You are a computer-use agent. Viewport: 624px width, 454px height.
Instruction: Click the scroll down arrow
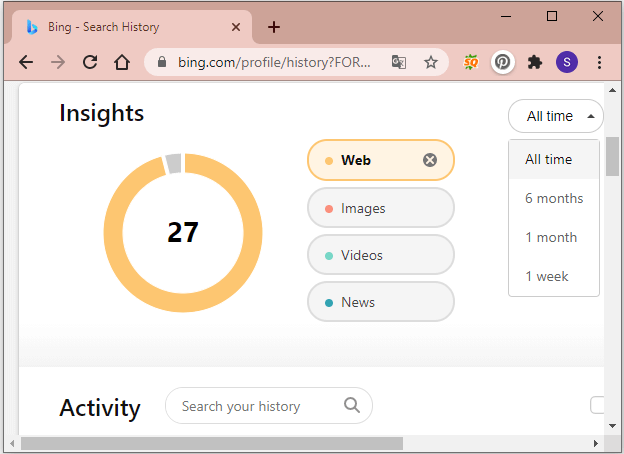612,426
